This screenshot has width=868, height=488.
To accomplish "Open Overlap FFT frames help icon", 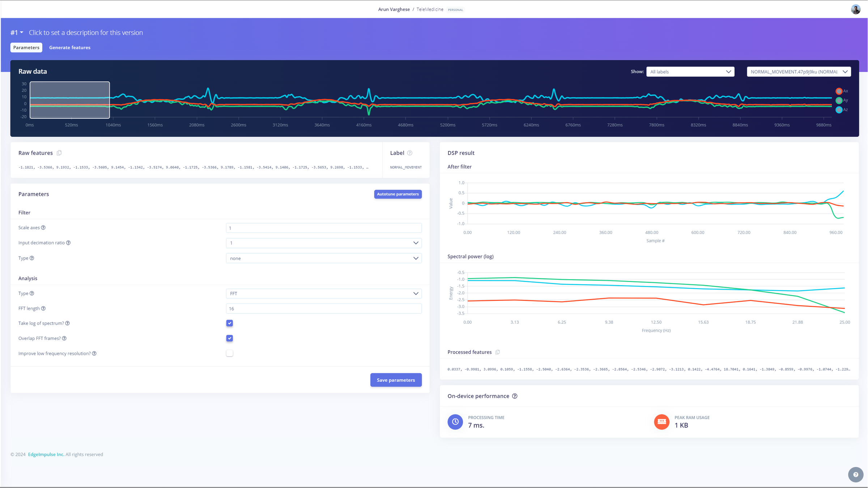I will [x=64, y=338].
